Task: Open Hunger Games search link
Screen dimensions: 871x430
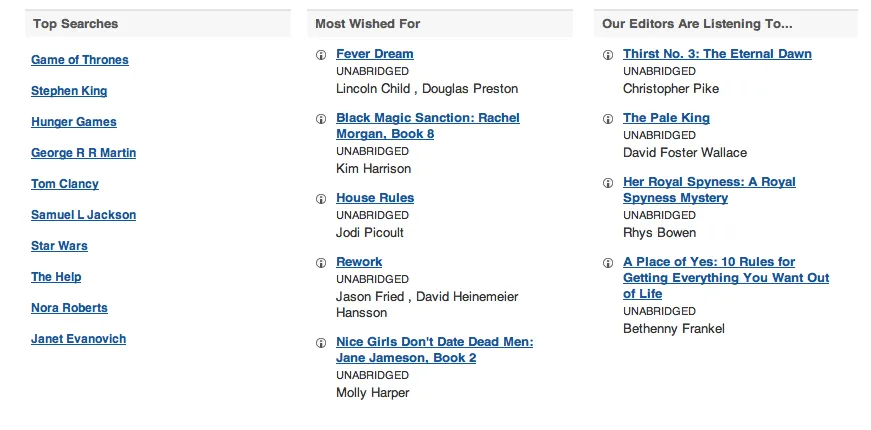Action: (74, 122)
